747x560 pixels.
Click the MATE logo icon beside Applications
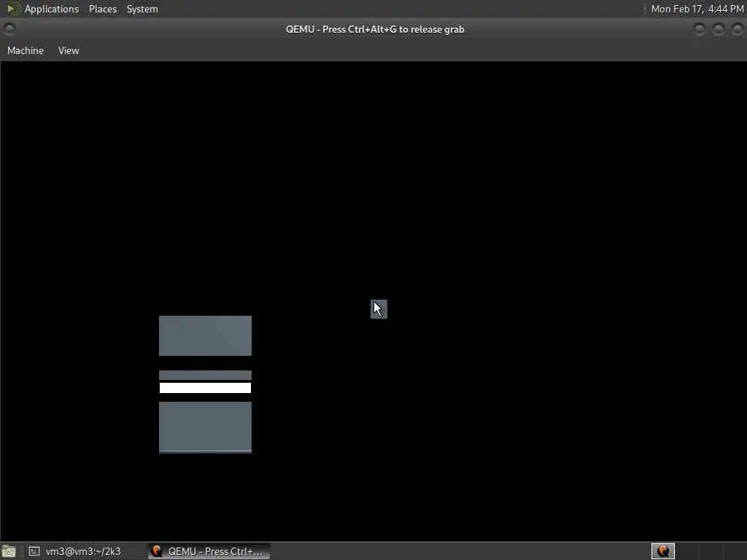(13, 9)
